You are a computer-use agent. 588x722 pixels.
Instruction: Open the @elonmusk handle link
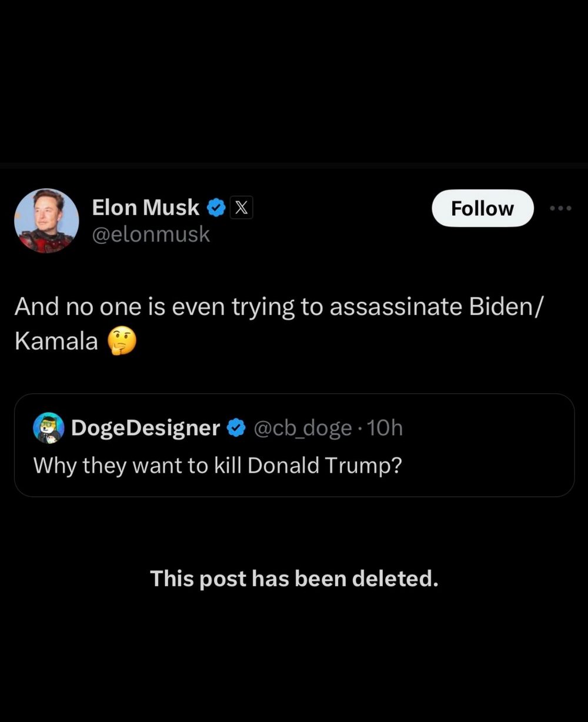pos(151,234)
